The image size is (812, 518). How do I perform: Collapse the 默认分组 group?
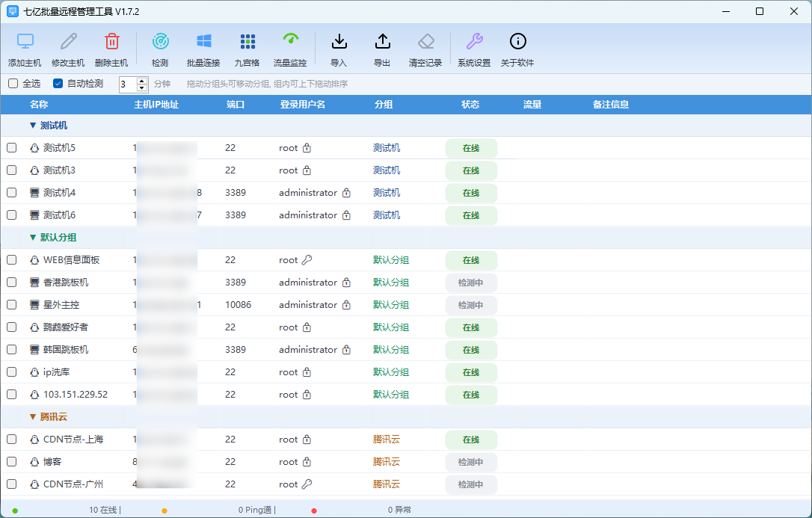click(x=33, y=238)
